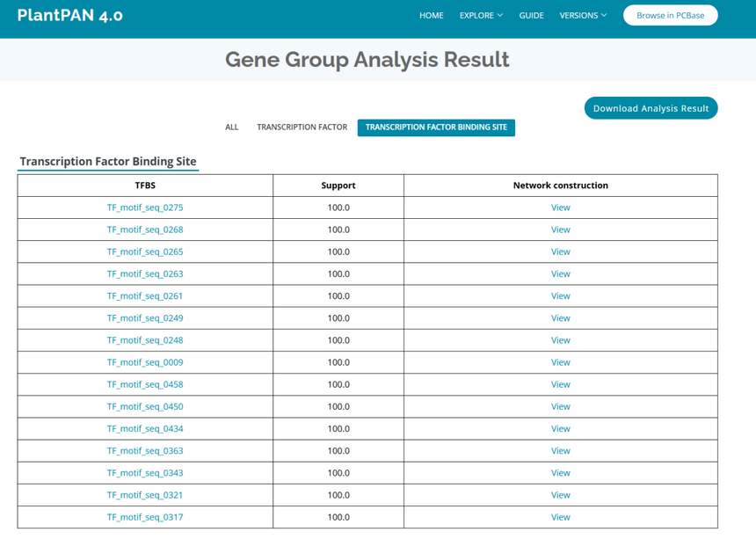Open the TF_motif_seq_0343 link
Screen dimensions: 756x539
[x=145, y=473]
